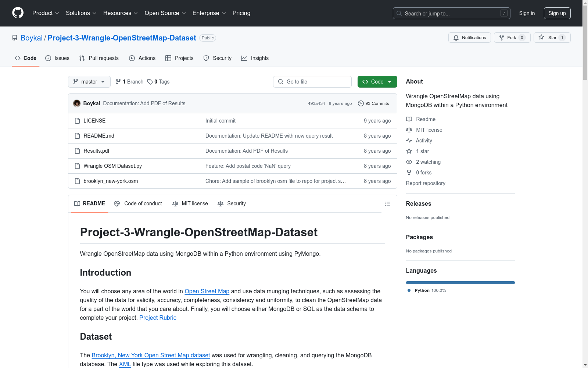
Task: Click the Sign up button
Action: pos(557,13)
